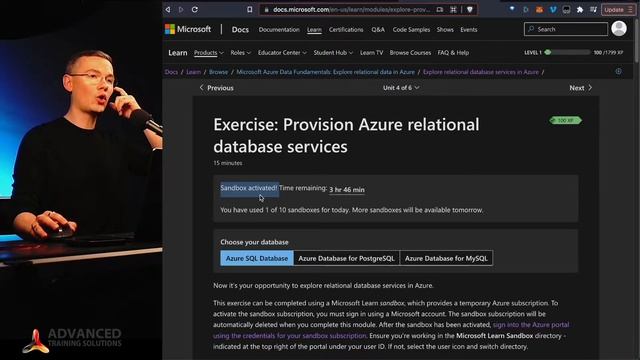
Task: Select Azure Database for PostgreSQL
Action: [x=346, y=258]
